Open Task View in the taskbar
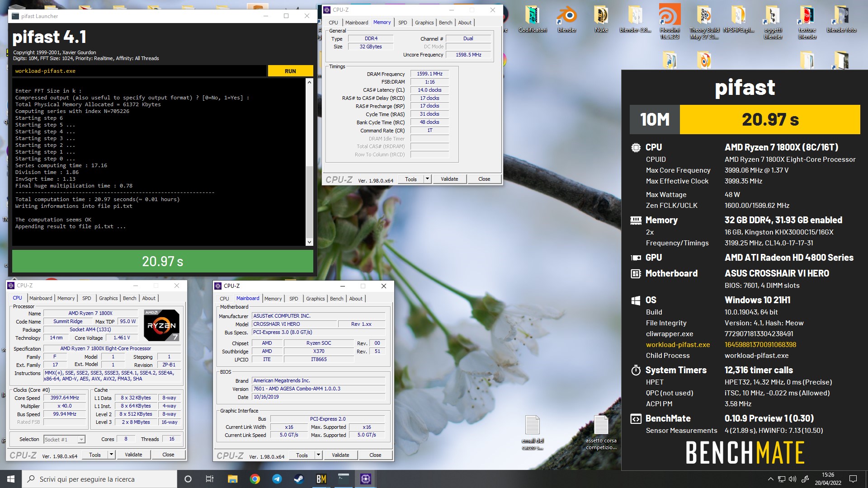868x488 pixels. (210, 479)
